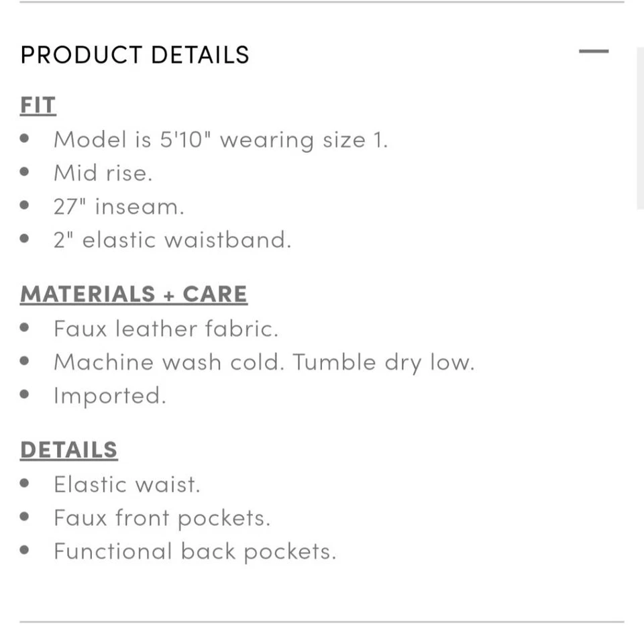Click the DETAILS underlined heading
Viewport: 644px width, 644px height.
point(68,449)
